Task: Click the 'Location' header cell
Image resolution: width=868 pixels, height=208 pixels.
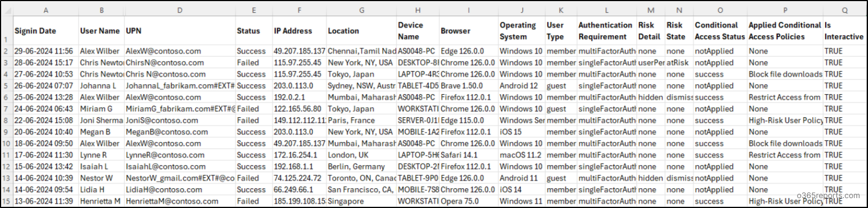Action: (361, 31)
